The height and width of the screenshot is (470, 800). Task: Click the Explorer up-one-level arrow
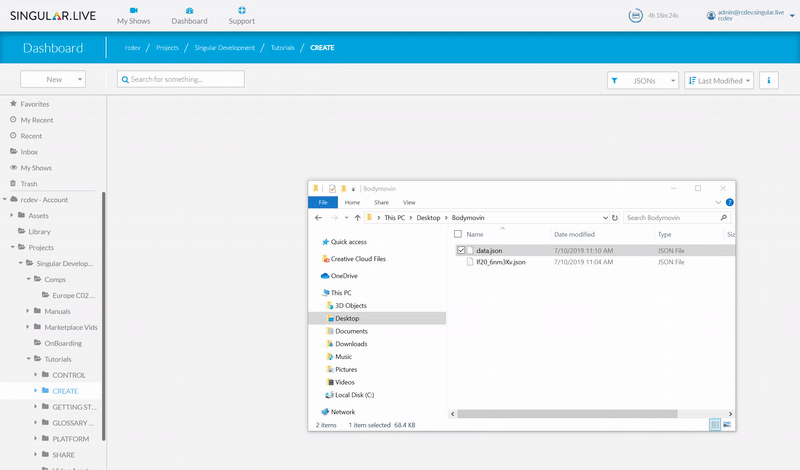click(x=357, y=218)
